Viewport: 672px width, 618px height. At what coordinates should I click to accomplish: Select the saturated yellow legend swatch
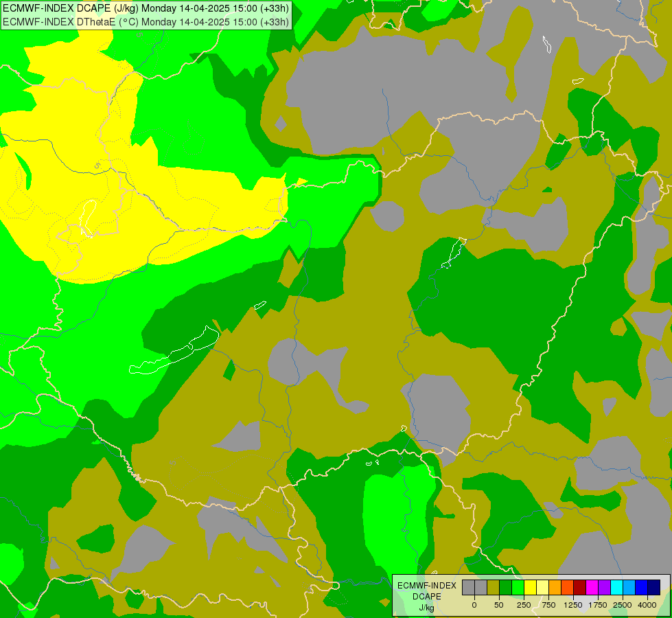click(x=530, y=588)
